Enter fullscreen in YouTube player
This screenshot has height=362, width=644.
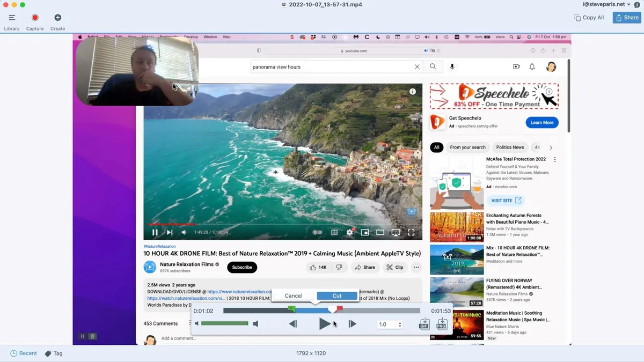tap(411, 232)
